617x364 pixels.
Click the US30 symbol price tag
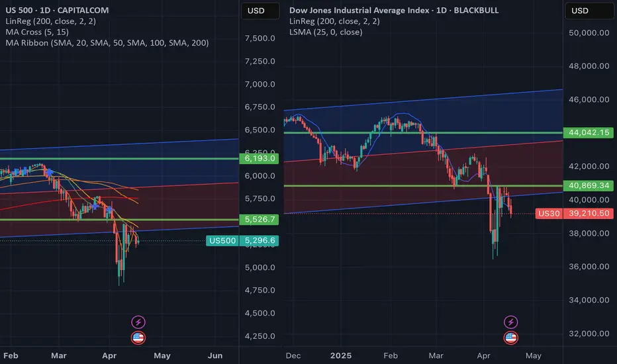tap(549, 214)
